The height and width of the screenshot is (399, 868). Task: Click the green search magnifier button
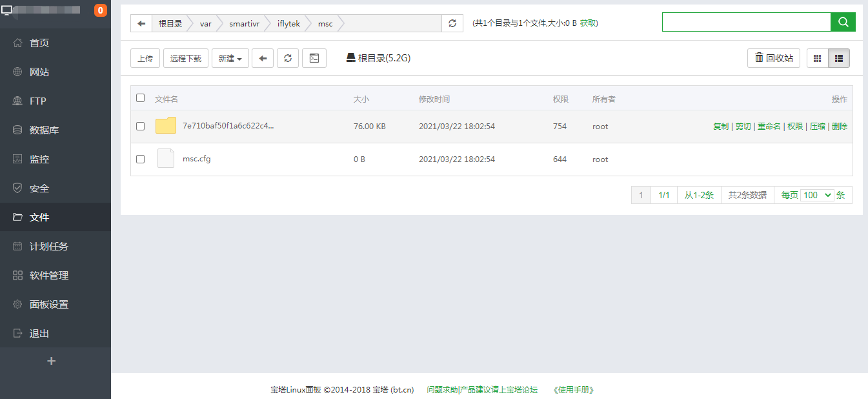pos(843,22)
